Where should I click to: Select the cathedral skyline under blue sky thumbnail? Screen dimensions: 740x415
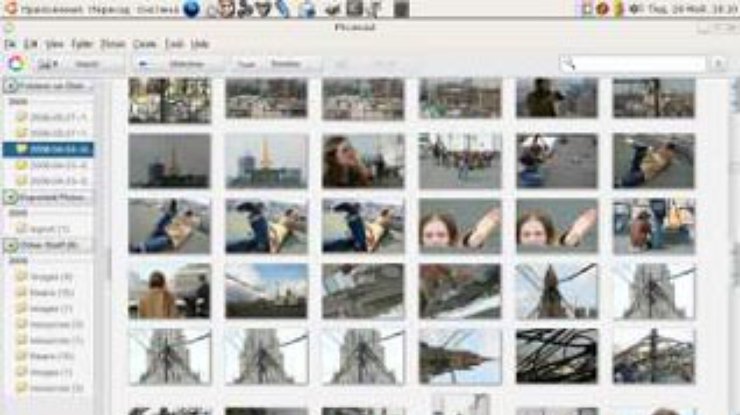pyautogui.click(x=267, y=291)
